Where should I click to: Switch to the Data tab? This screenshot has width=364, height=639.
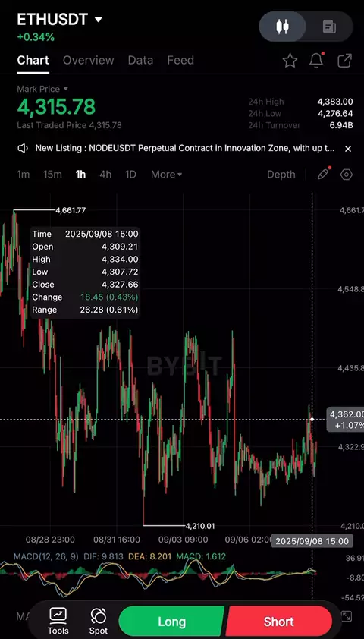click(140, 60)
